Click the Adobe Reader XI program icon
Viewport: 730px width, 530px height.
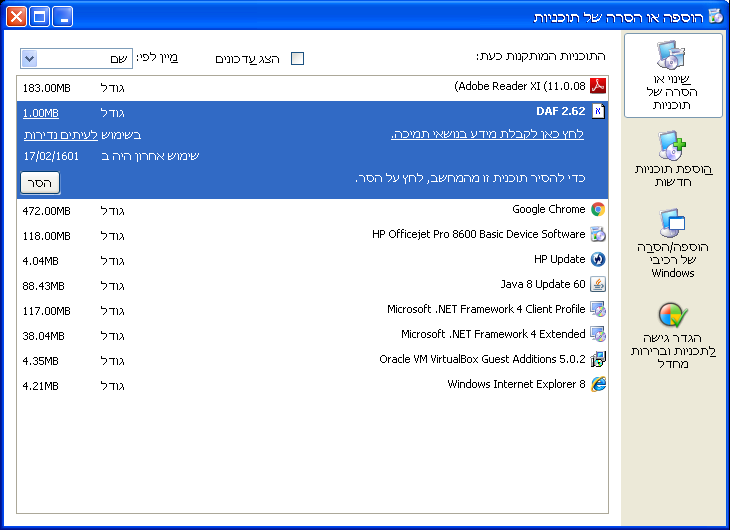click(598, 86)
